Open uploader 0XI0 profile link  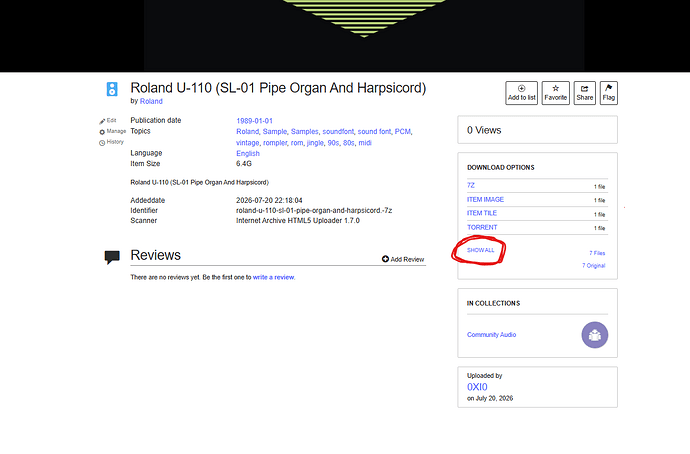[x=477, y=387]
